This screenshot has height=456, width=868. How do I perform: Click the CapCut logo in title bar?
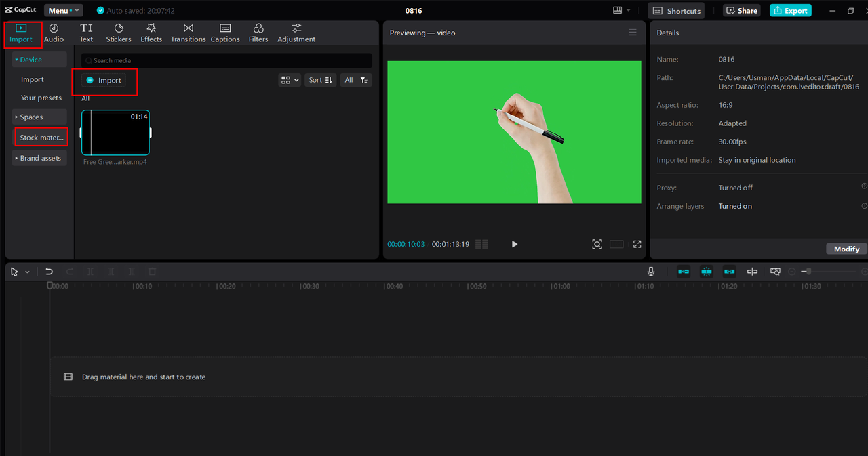(20, 10)
